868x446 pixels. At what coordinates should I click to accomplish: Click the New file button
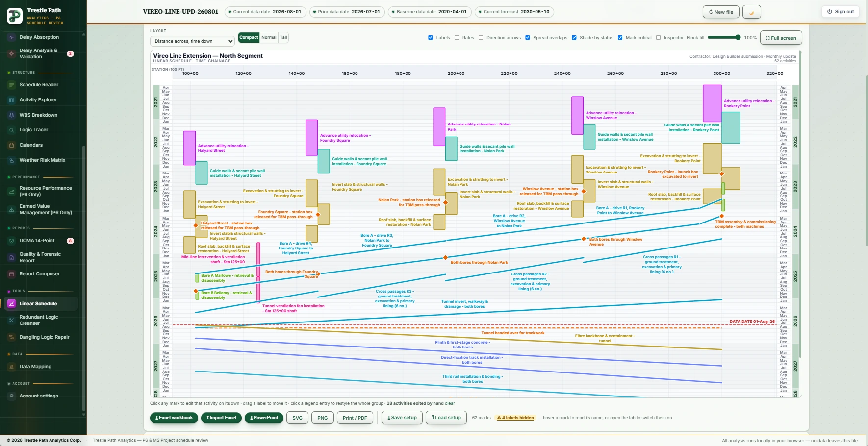(721, 12)
